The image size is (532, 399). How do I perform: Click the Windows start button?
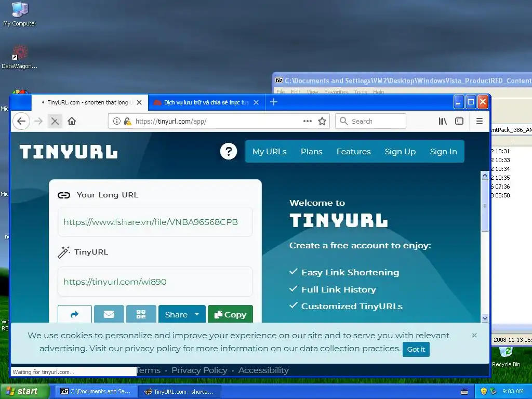point(24,392)
